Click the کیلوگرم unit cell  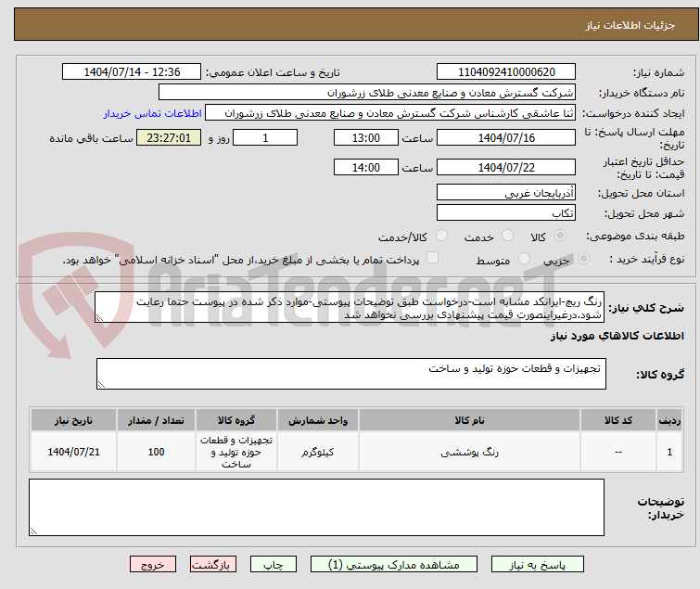pos(317,452)
